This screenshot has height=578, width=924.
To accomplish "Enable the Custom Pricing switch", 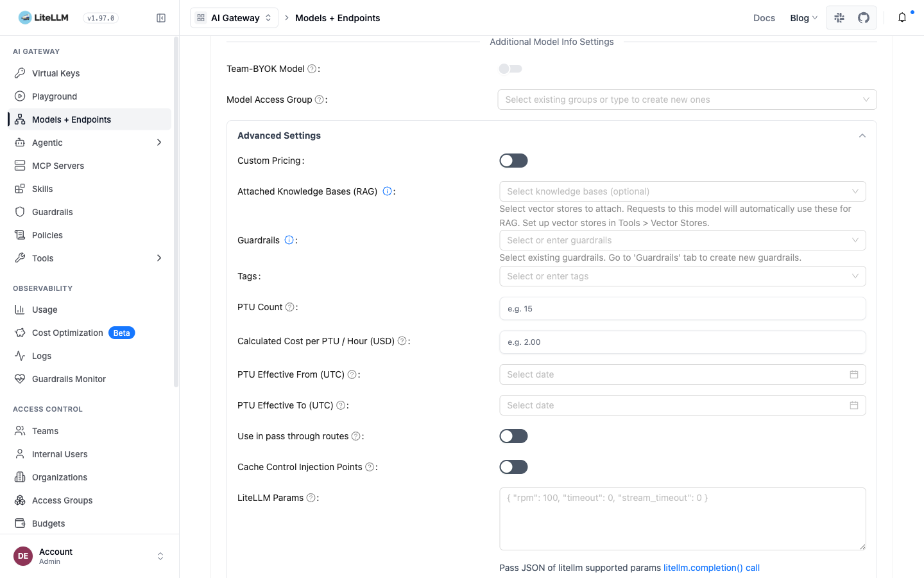I will [x=513, y=161].
